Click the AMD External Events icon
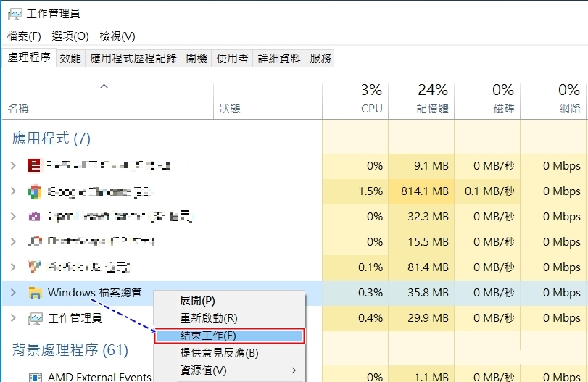The width and height of the screenshot is (588, 382). click(34, 376)
